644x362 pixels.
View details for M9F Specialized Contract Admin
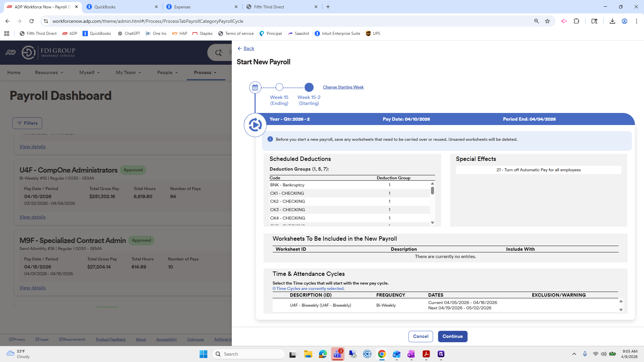(x=33, y=288)
